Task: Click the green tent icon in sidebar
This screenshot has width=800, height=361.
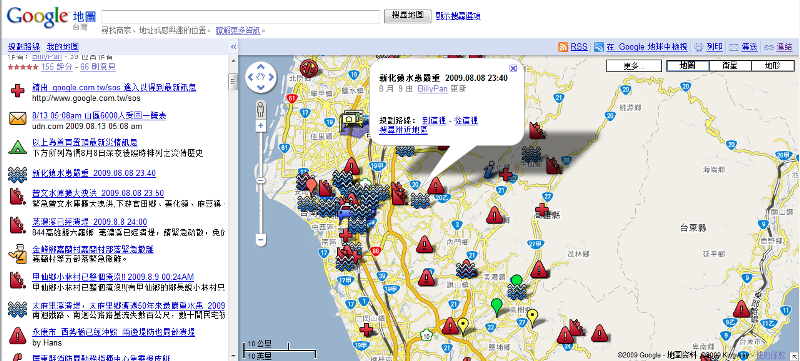Action: point(17,147)
